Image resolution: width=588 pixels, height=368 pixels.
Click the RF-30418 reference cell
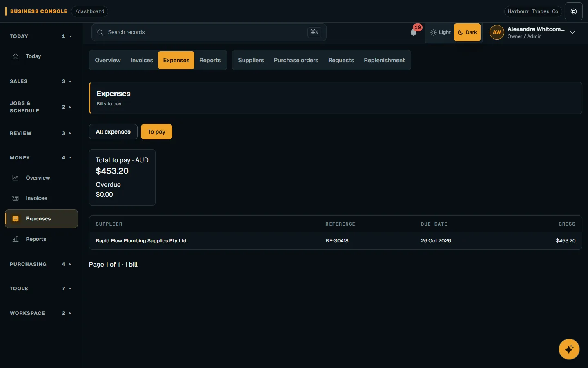point(337,241)
